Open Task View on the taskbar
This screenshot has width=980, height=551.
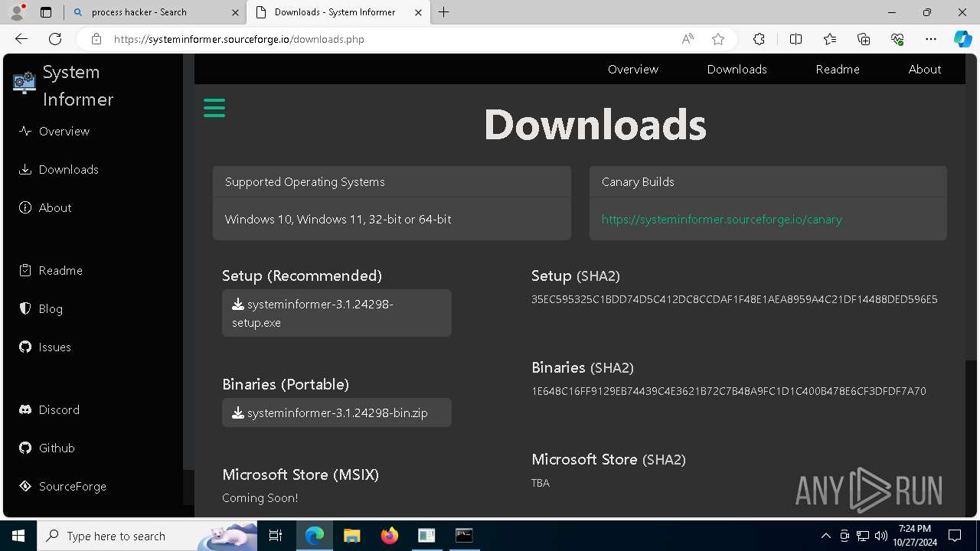point(276,536)
